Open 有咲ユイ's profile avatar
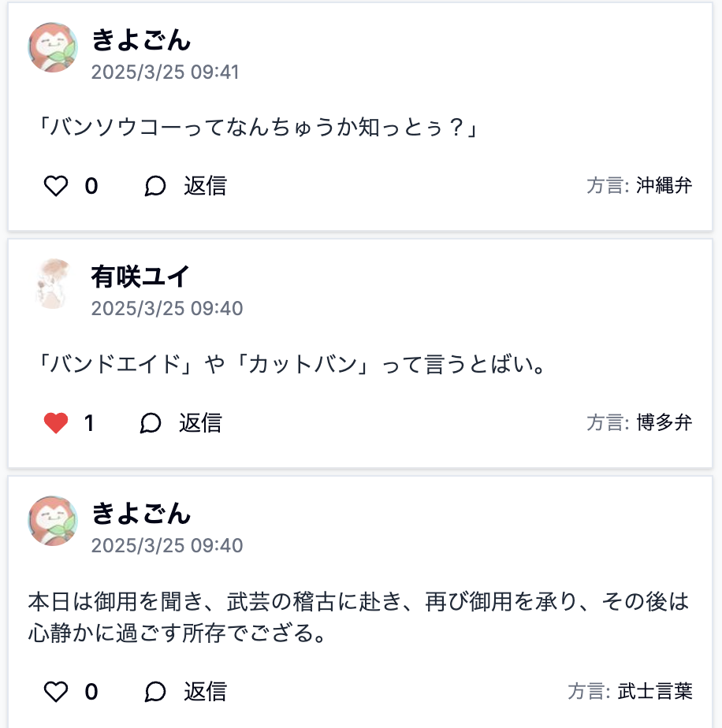 (53, 284)
